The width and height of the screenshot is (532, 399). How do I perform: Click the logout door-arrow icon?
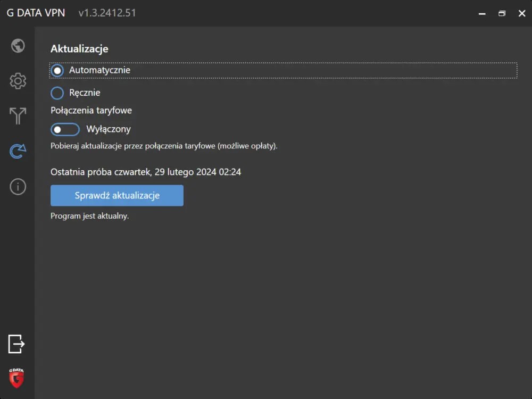[16, 344]
